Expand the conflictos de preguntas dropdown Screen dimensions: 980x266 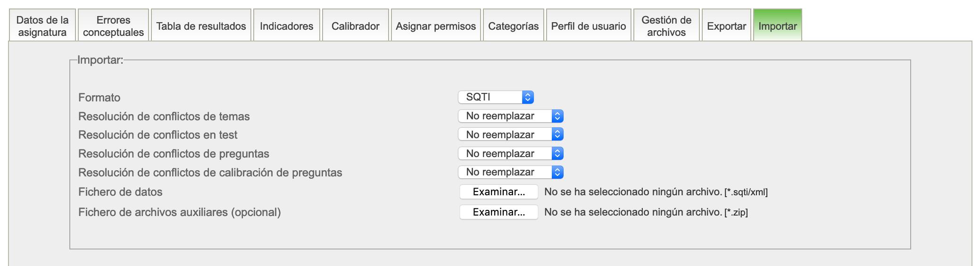point(510,153)
